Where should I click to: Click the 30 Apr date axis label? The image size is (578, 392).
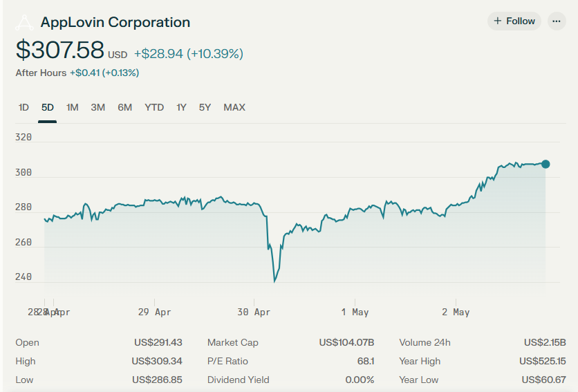click(x=254, y=312)
